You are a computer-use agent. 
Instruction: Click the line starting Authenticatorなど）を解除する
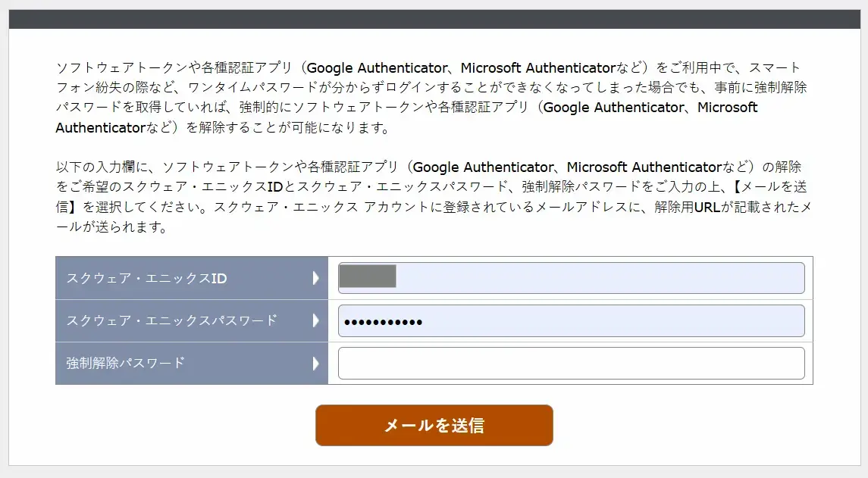[223, 128]
